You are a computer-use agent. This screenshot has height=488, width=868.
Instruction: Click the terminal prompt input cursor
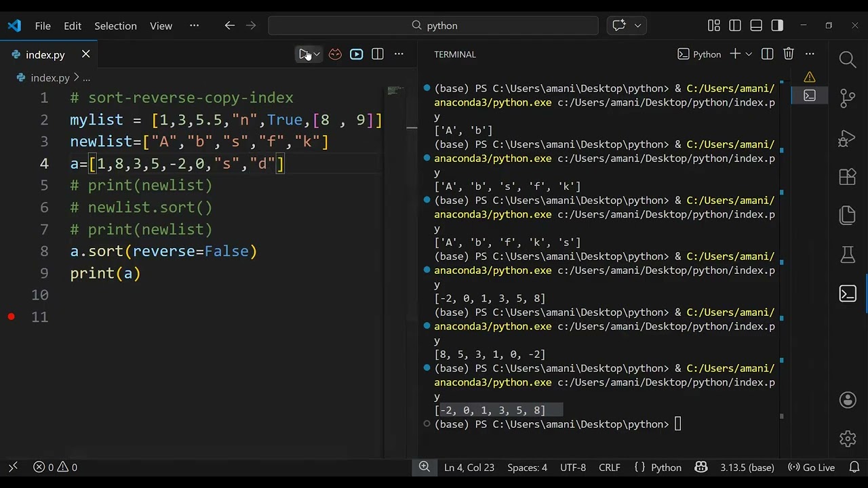(677, 424)
